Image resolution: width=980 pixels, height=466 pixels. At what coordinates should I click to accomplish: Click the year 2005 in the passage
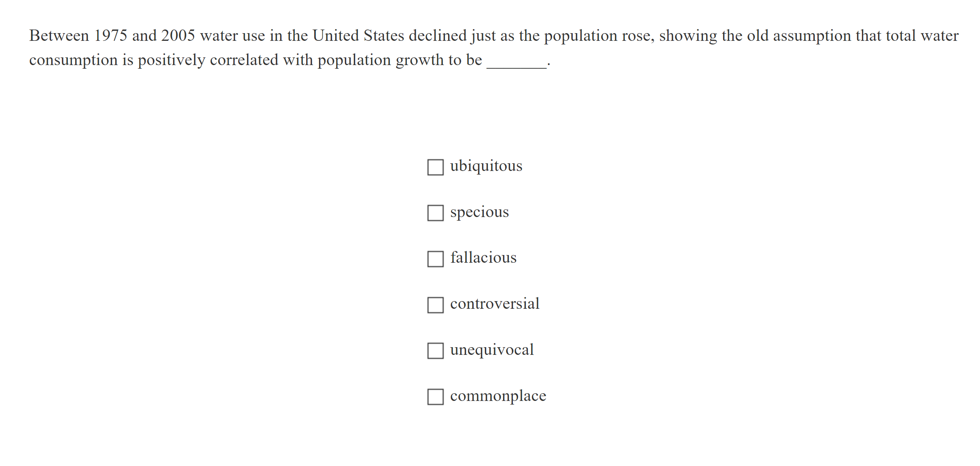178,36
